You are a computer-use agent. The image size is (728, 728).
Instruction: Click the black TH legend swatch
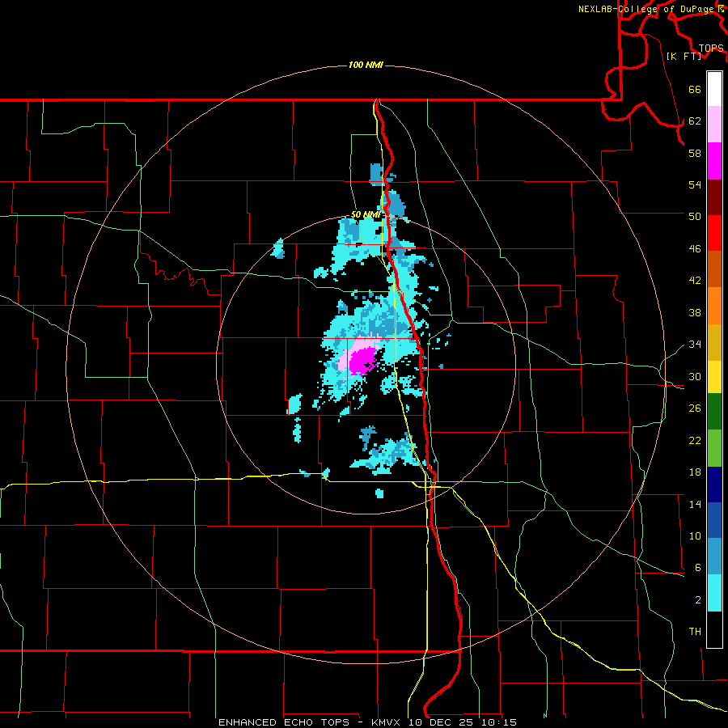(x=714, y=629)
